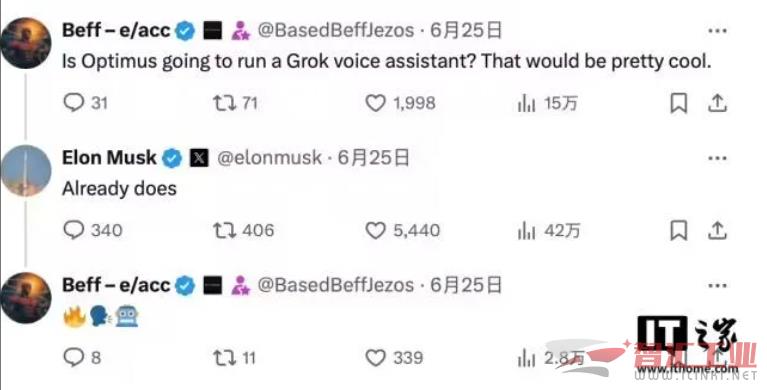Click the X affiliation badge beside Elon Musk
The image size is (767, 390).
199,158
